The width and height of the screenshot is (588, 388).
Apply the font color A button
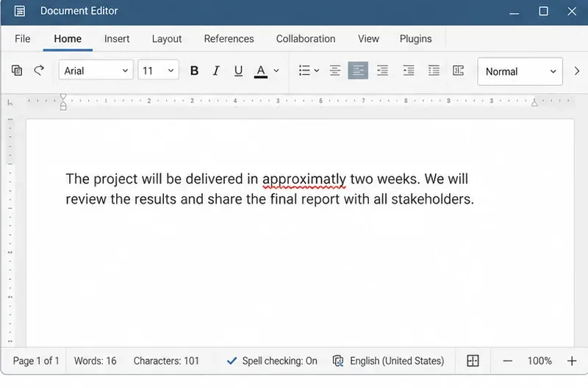tap(261, 71)
